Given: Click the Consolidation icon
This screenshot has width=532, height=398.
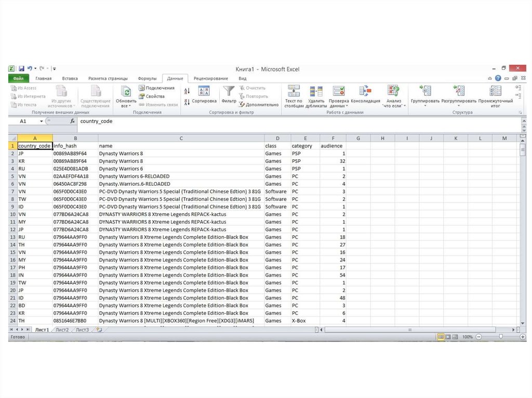Looking at the screenshot, I should [365, 91].
